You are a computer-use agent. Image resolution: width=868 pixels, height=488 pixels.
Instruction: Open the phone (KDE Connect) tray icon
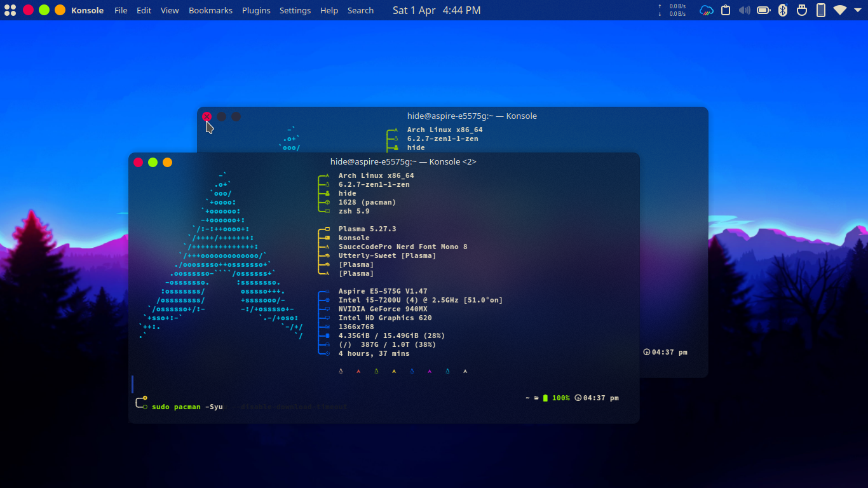coord(821,10)
